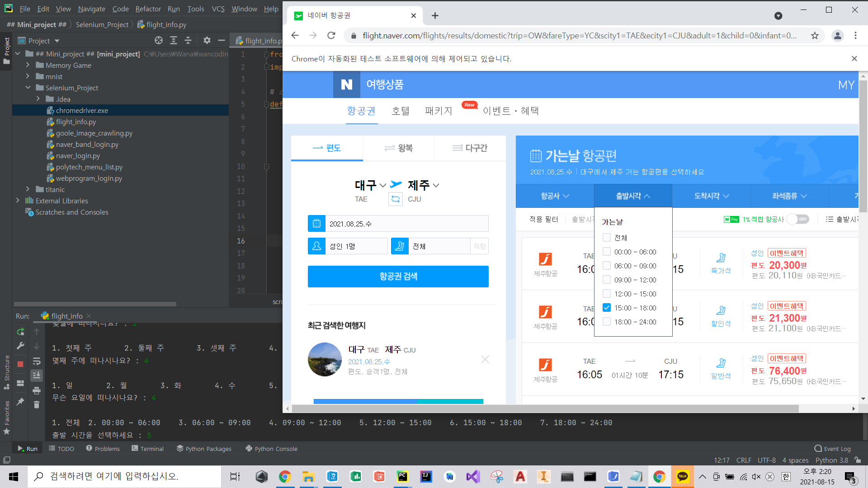Select the 76,400원 flight fare
Screen dimensions: 868x488
point(788,371)
